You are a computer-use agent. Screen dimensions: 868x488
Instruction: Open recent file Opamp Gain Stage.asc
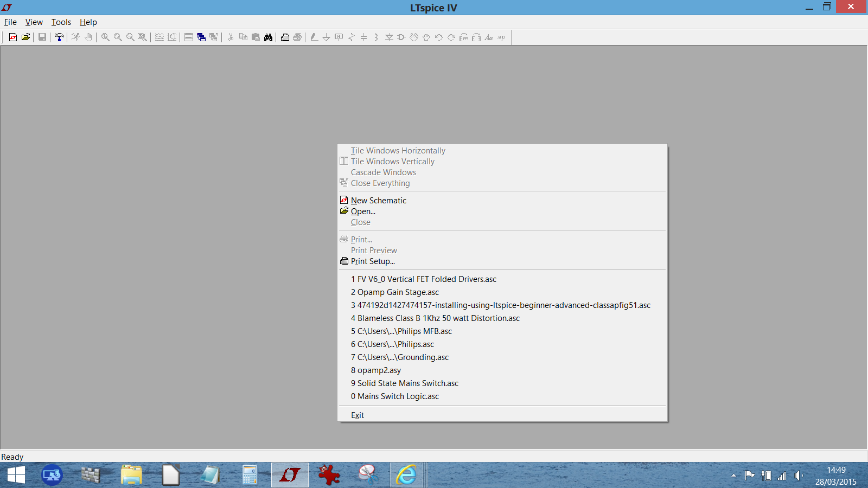click(502, 292)
